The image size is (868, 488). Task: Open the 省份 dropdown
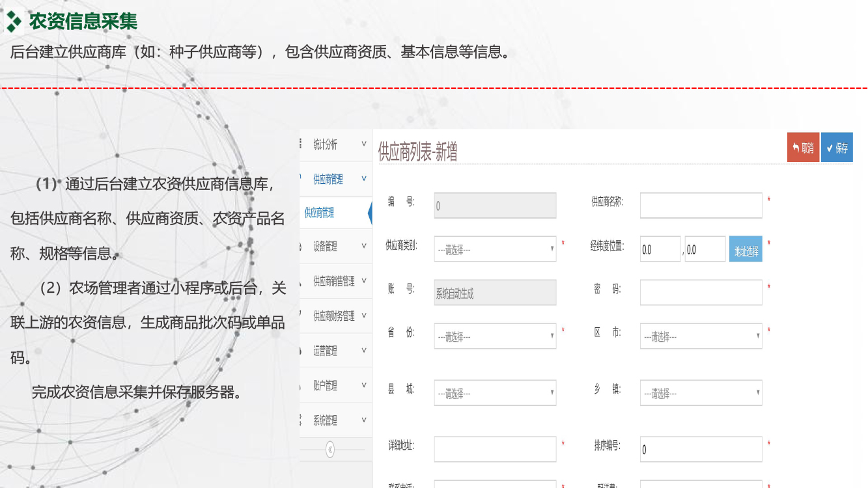pos(495,336)
